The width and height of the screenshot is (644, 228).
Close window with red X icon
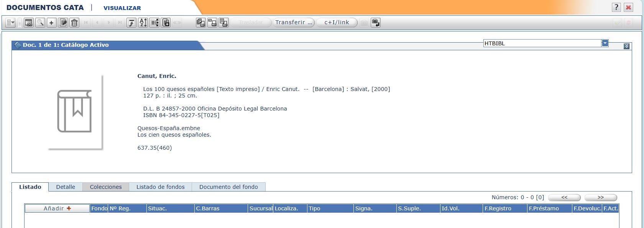pos(628,7)
